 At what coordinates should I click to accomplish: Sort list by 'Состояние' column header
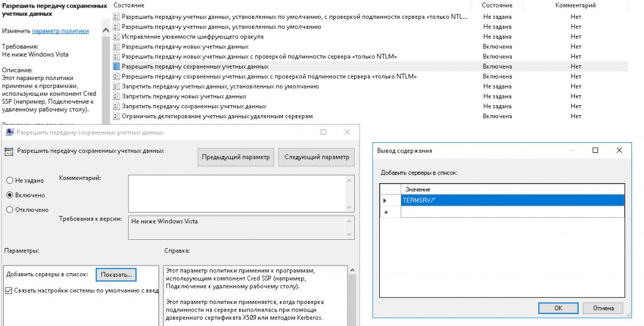[497, 5]
